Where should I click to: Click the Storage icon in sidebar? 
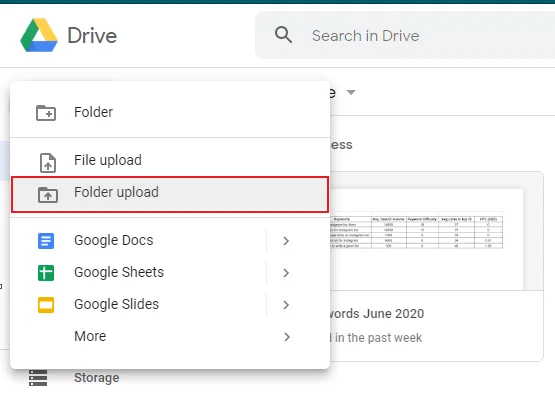[38, 378]
